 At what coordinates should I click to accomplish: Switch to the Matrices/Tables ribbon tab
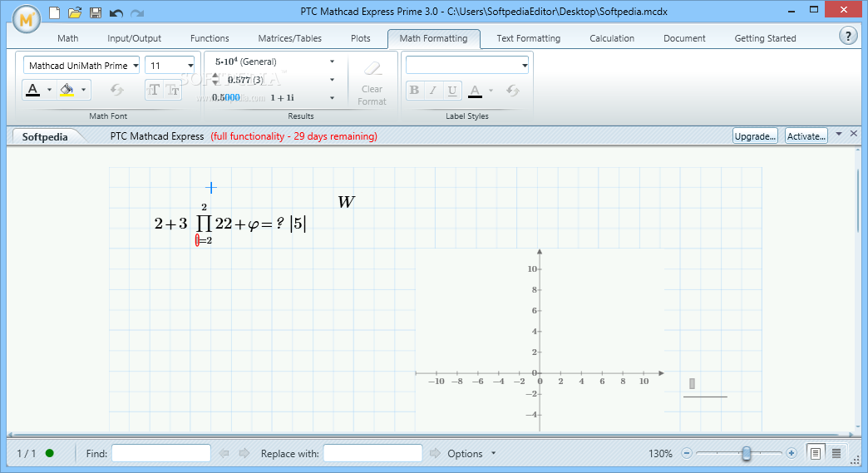[x=289, y=38]
